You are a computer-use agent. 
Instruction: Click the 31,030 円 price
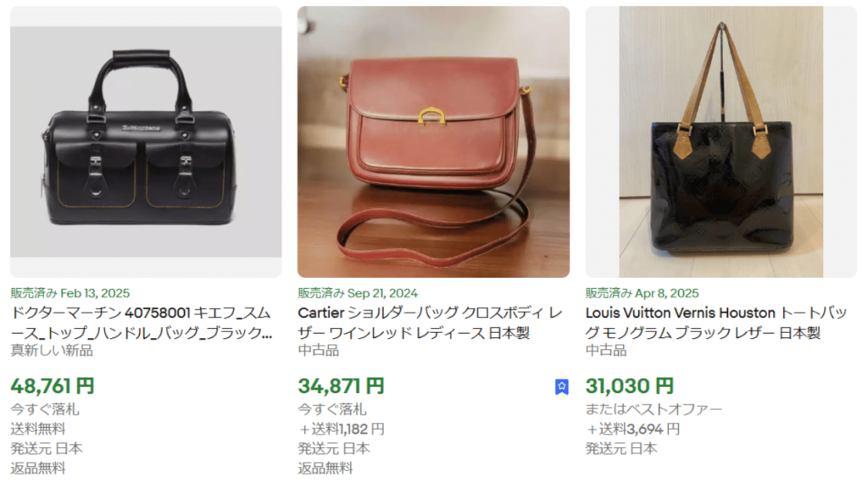pos(630,385)
